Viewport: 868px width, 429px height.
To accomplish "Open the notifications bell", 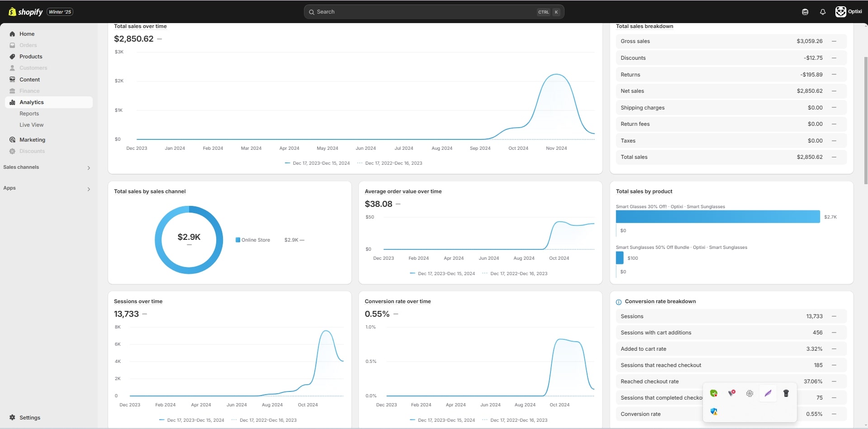I will click(x=823, y=12).
